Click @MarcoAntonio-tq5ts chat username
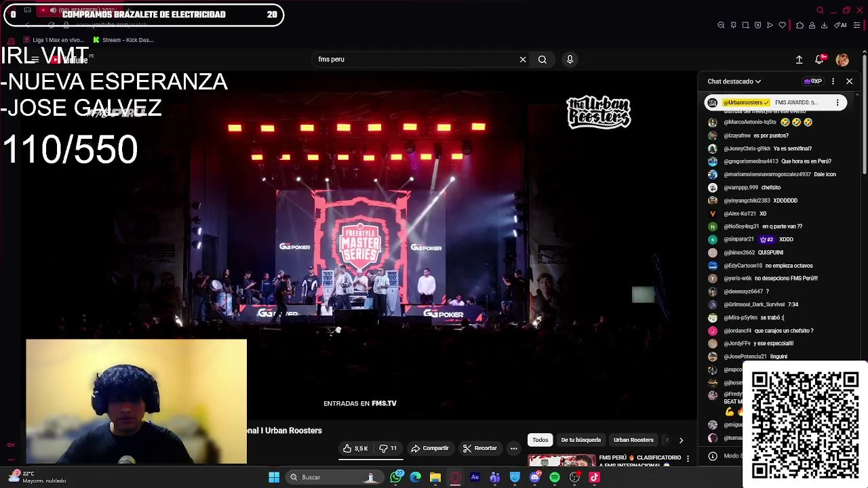Viewport: 868px width, 488px height. click(x=749, y=123)
